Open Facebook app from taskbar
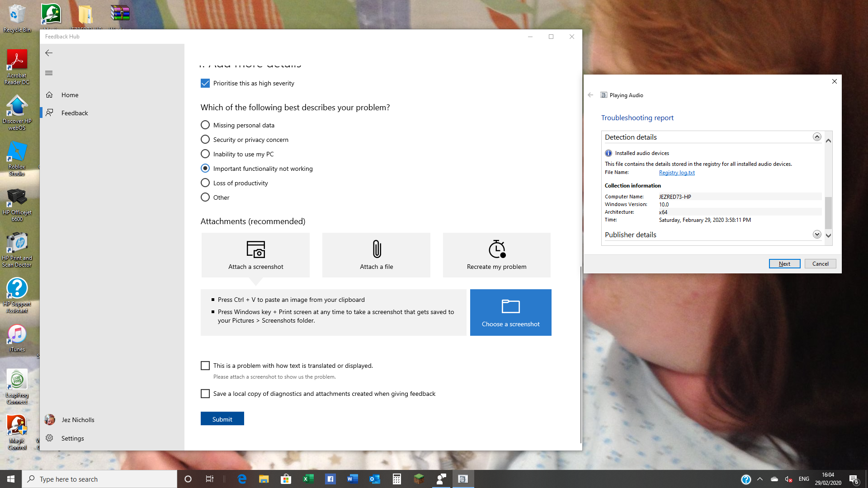 [x=330, y=479]
